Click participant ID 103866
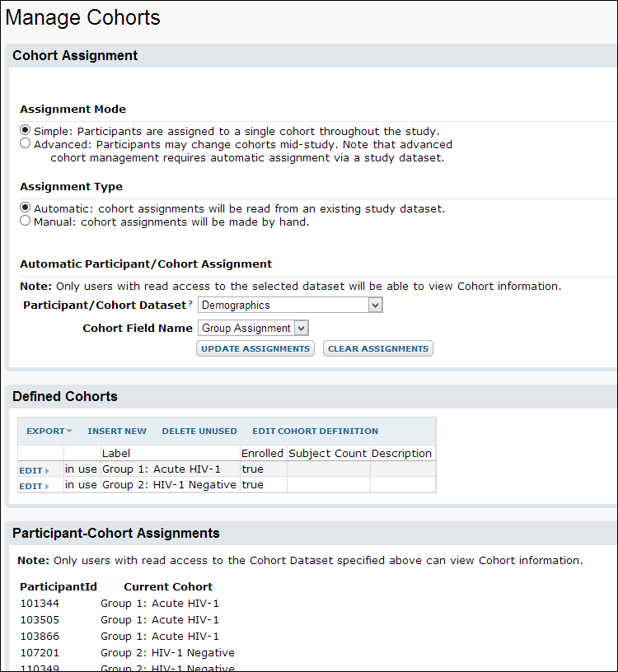The height and width of the screenshot is (672, 618). [x=40, y=637]
